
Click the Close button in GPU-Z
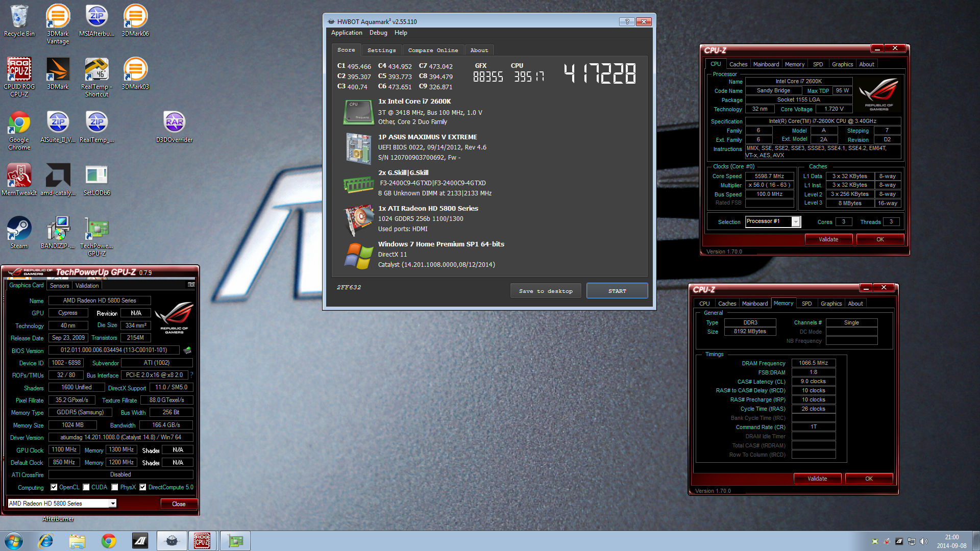(x=179, y=504)
